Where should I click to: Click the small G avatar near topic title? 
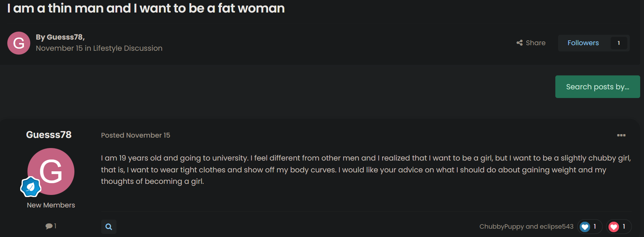coord(19,43)
